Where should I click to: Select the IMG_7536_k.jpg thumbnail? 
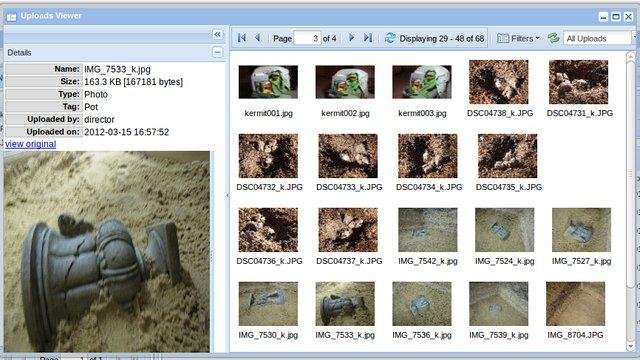[422, 304]
